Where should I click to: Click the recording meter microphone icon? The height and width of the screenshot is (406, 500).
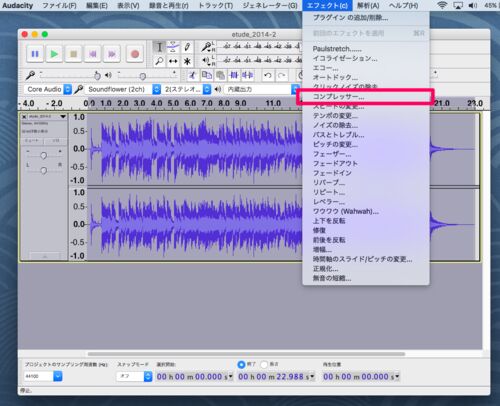point(206,47)
